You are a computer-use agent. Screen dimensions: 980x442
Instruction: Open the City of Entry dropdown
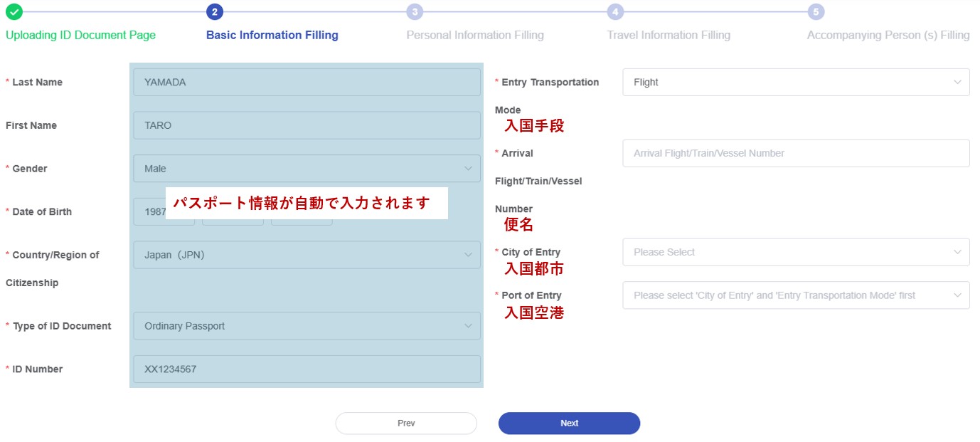pyautogui.click(x=795, y=253)
